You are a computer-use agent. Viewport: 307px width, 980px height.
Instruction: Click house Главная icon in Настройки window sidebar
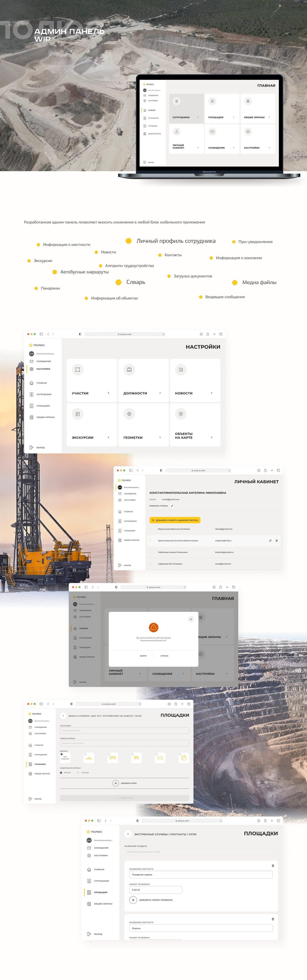[32, 383]
